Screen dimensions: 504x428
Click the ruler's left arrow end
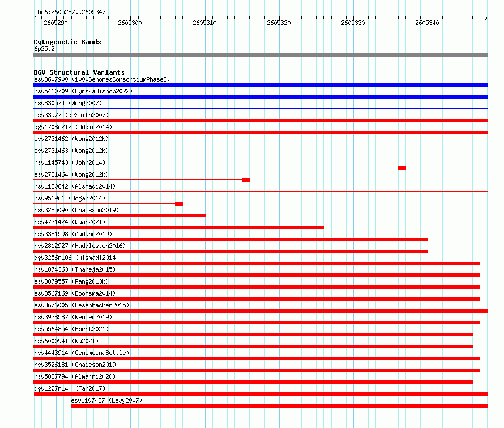coord(35,18)
